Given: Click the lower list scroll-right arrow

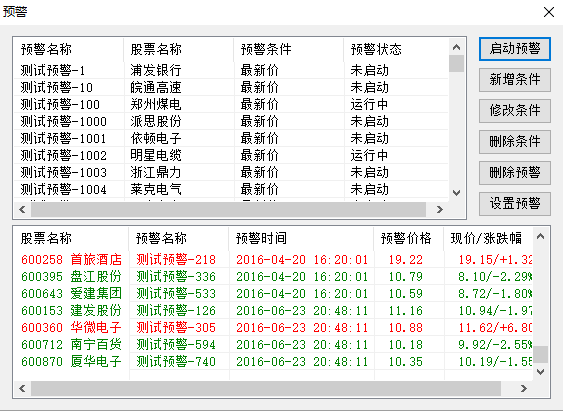Looking at the screenshot, I should pyautogui.click(x=524, y=388).
